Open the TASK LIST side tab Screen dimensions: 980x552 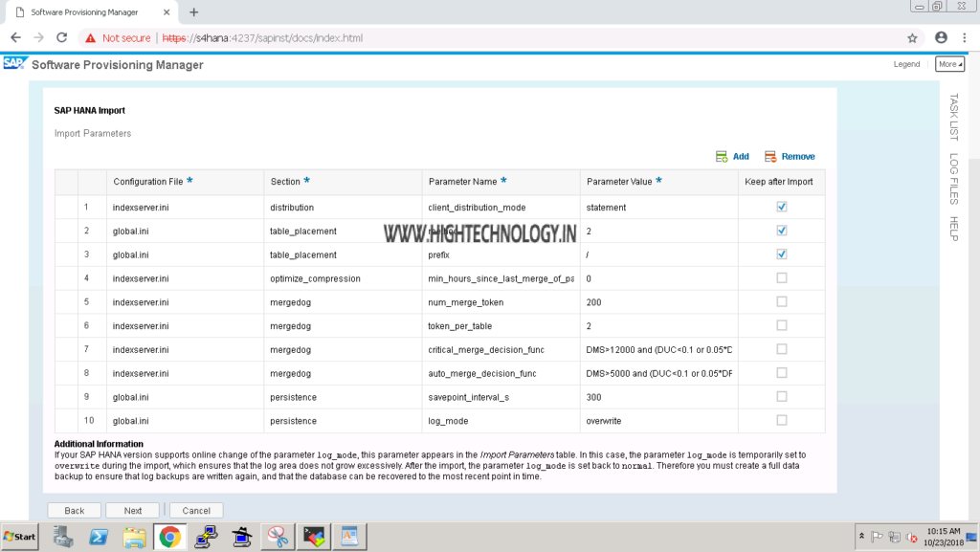(954, 117)
